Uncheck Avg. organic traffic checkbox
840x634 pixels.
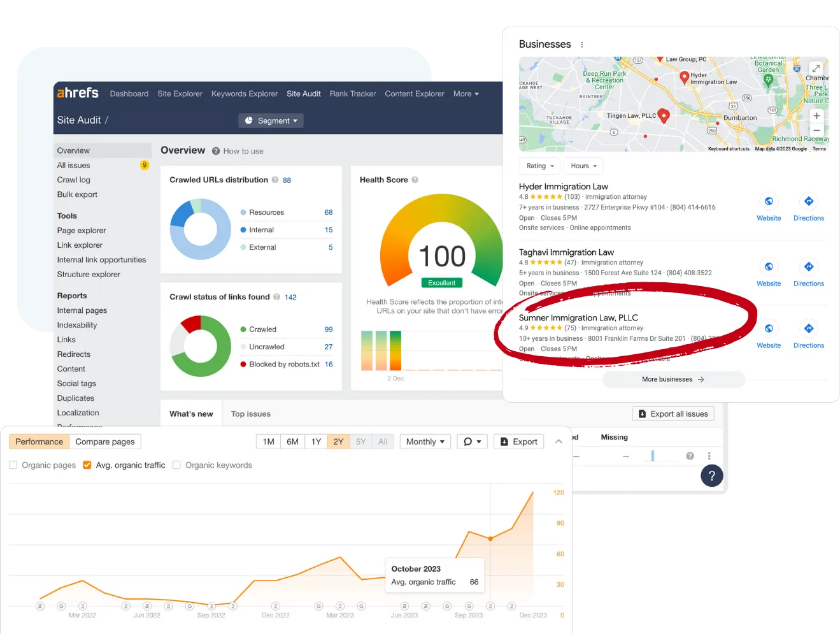click(87, 465)
